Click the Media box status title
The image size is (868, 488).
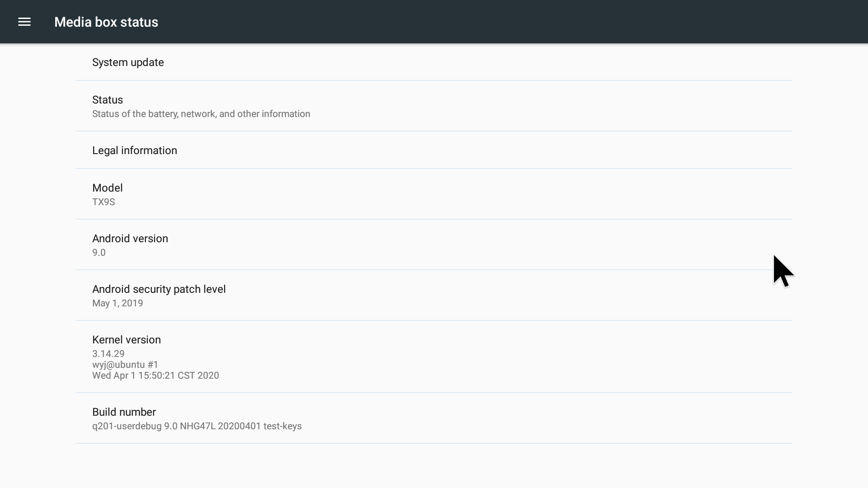(106, 22)
